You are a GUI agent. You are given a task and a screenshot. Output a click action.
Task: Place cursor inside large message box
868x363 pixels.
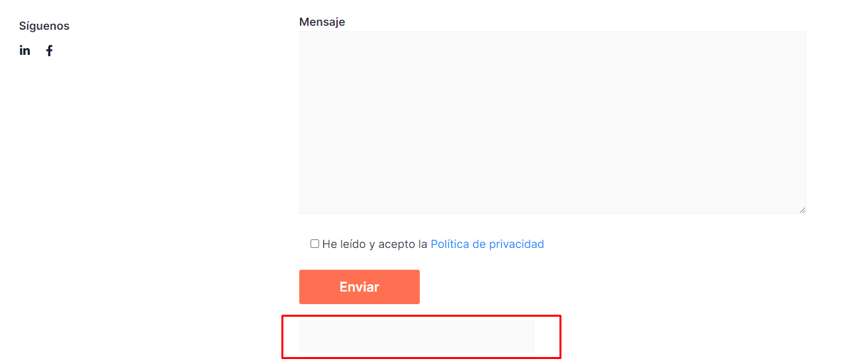[x=553, y=122]
